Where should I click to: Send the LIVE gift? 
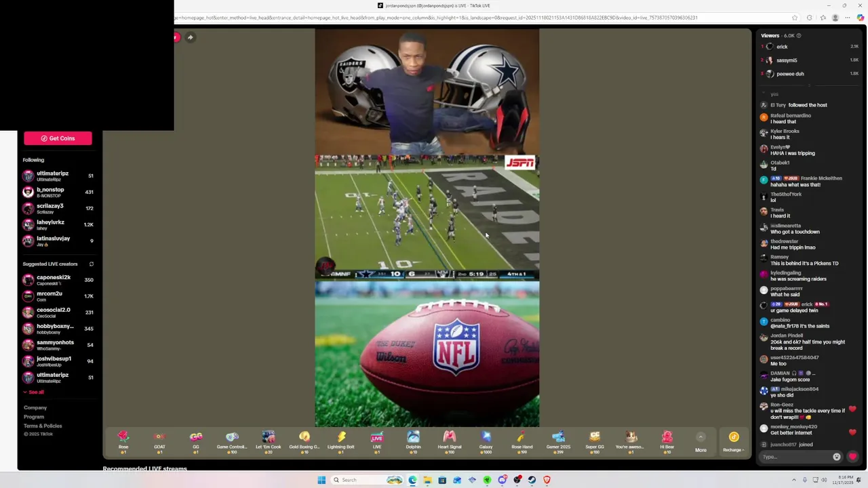tap(377, 441)
